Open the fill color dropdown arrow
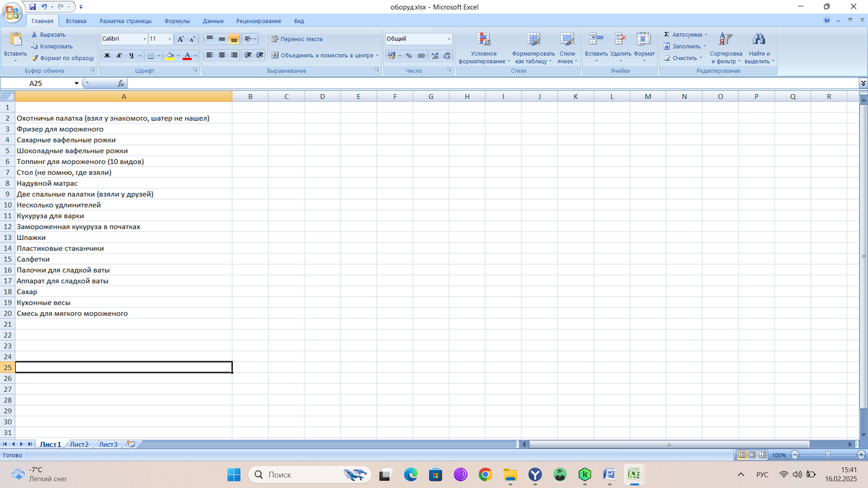 (177, 56)
